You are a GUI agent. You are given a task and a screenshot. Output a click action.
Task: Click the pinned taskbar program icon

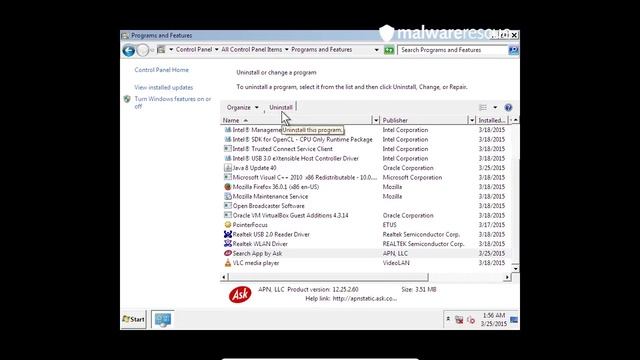(x=163, y=320)
